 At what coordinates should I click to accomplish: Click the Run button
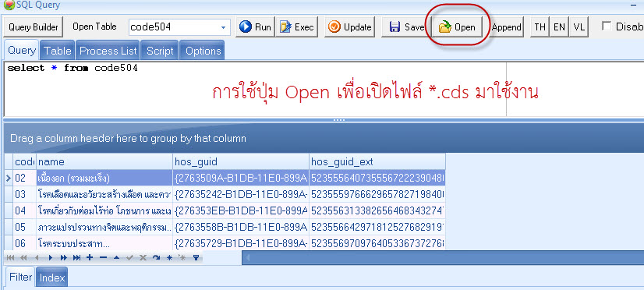click(x=255, y=27)
